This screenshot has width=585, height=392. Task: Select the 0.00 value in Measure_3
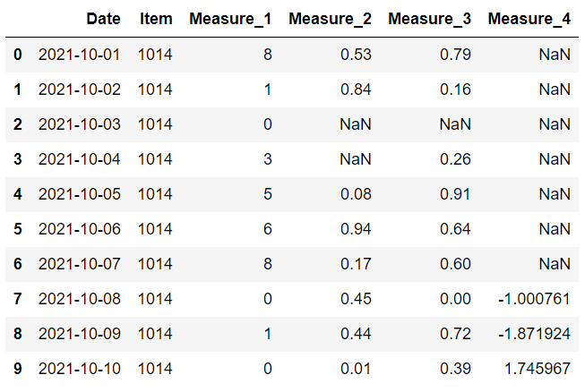pos(456,299)
